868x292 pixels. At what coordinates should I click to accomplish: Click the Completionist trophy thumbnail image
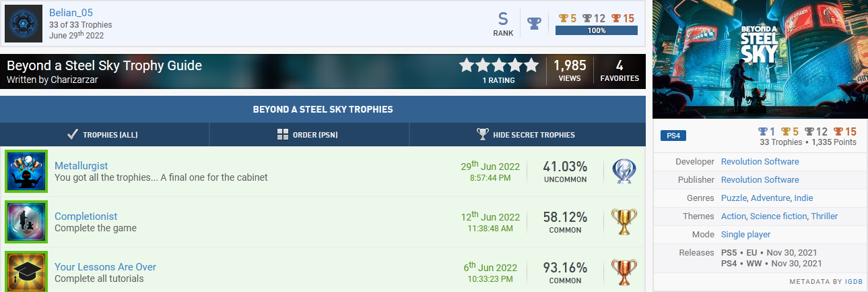coord(26,222)
